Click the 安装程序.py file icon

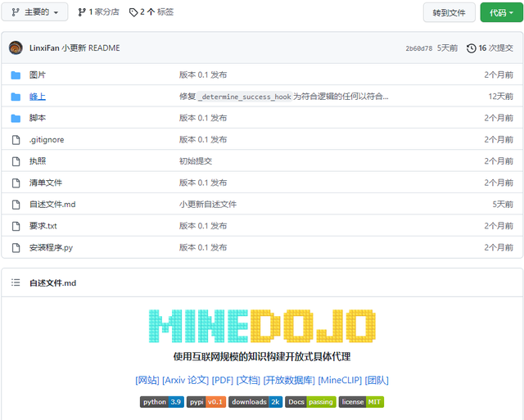pos(16,247)
